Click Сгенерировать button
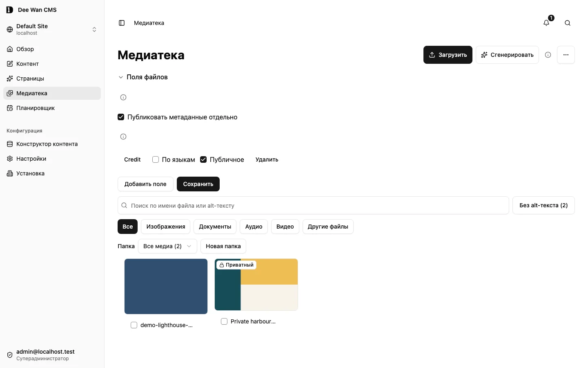This screenshot has height=368, width=588. pyautogui.click(x=507, y=55)
